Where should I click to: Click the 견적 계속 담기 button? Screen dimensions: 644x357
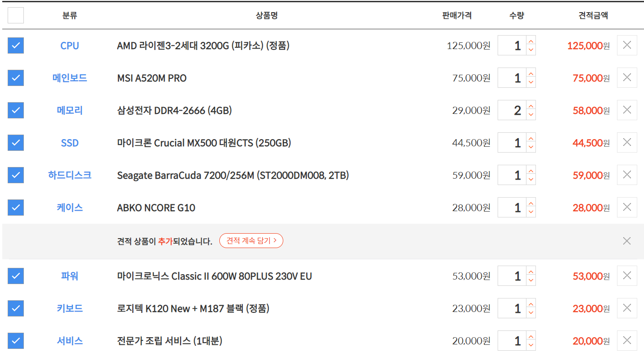tap(251, 241)
